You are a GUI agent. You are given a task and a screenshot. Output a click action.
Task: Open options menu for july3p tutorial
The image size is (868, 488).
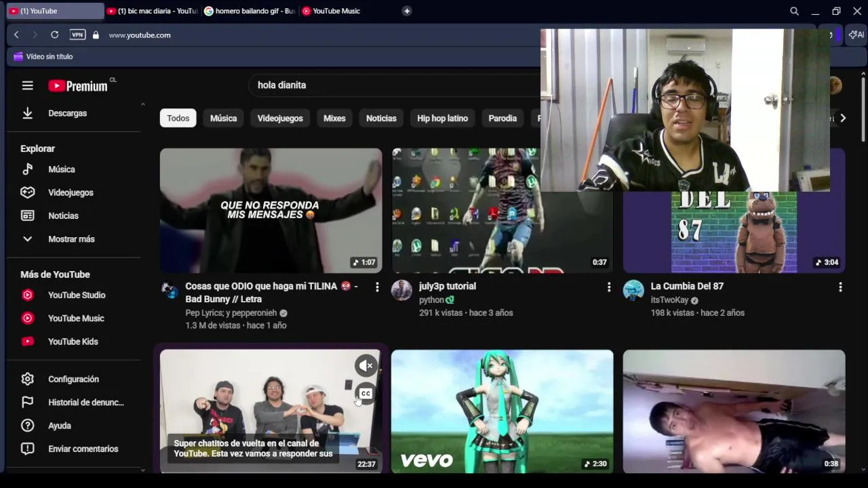pos(608,287)
